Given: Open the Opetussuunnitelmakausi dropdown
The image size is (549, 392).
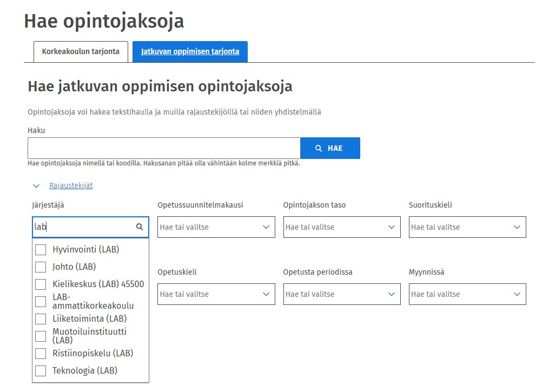Looking at the screenshot, I should click(x=216, y=227).
